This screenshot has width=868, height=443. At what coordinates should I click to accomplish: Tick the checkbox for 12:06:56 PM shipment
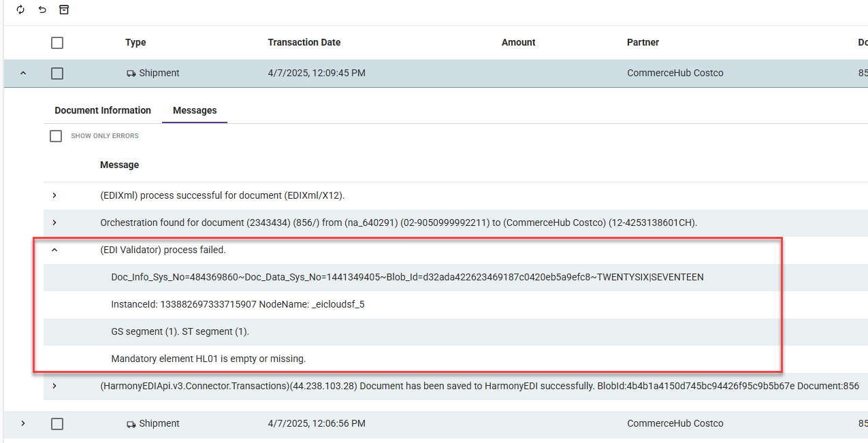pyautogui.click(x=57, y=424)
